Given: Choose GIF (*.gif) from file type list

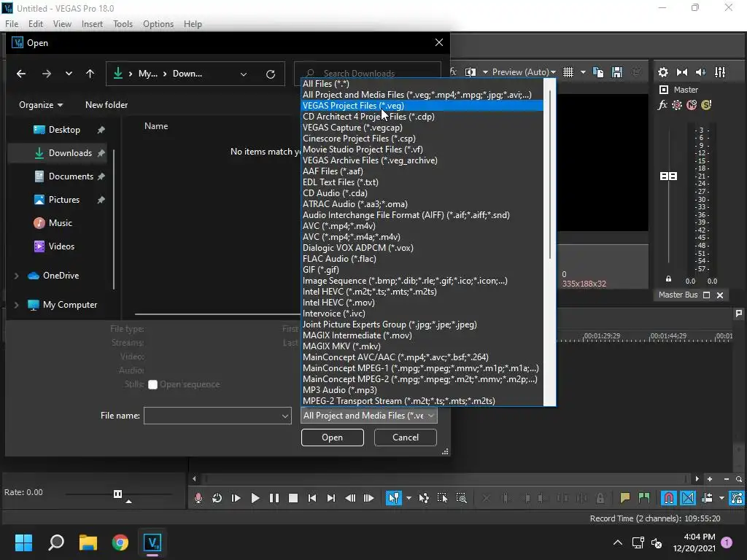Looking at the screenshot, I should click(x=422, y=270).
